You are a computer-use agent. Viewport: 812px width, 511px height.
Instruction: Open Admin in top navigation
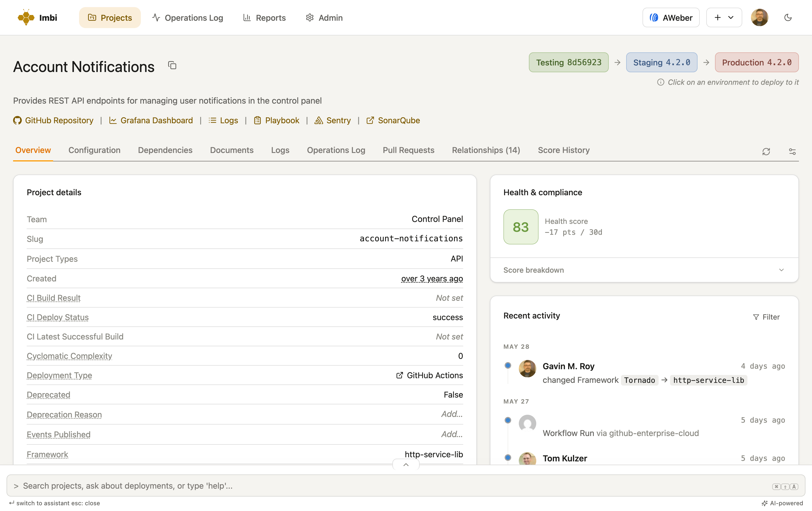[x=324, y=17]
